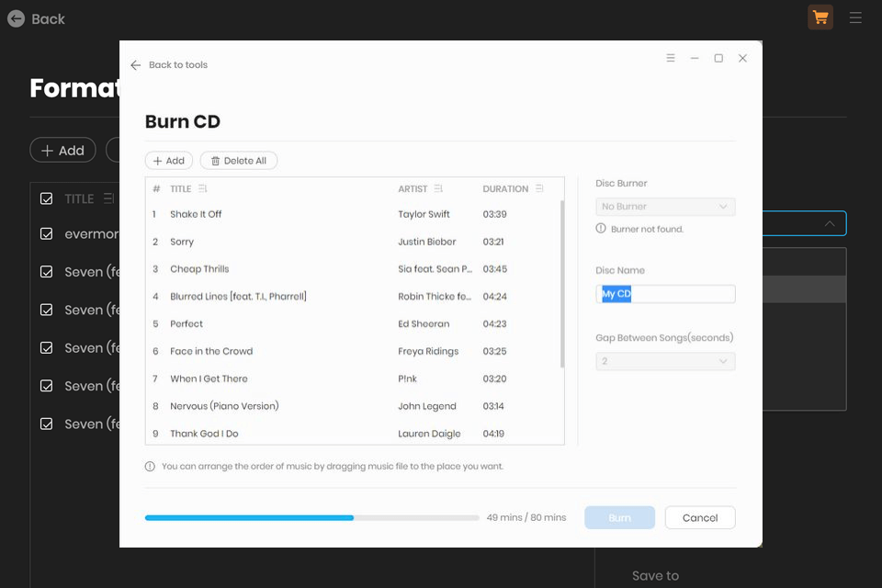The image size is (882, 588).
Task: Click the Back arrow icon in the main window
Action: click(16, 18)
